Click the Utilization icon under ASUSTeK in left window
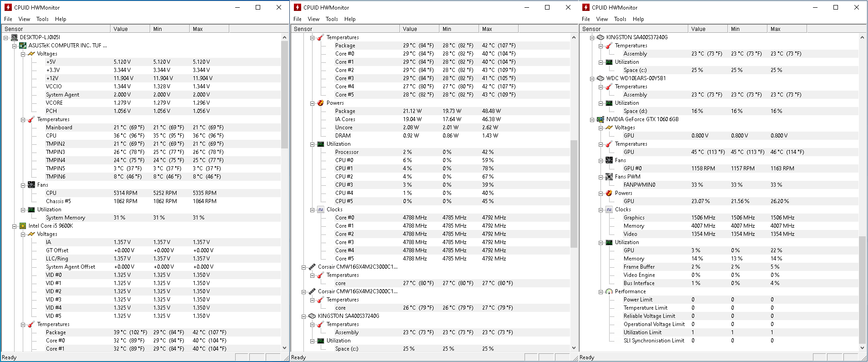 31,209
